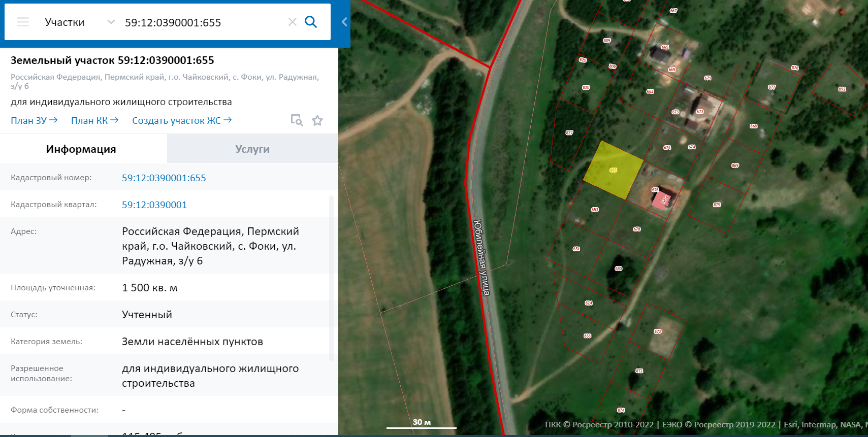The height and width of the screenshot is (437, 868).
Task: Click the Земли населённых пунктов value
Action: pyautogui.click(x=192, y=342)
